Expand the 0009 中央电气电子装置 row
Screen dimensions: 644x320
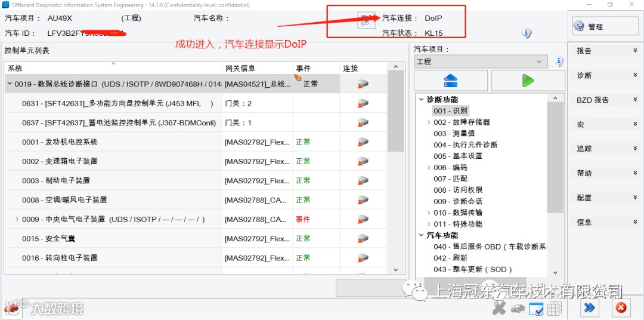click(x=17, y=219)
